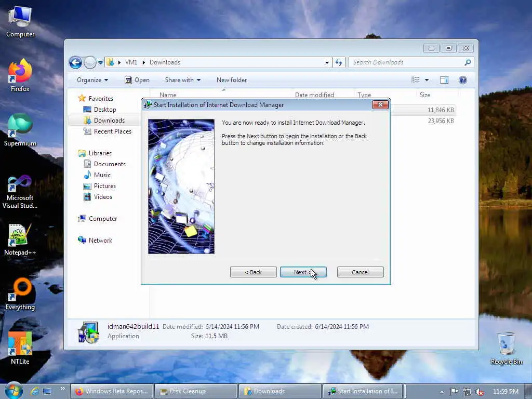The image size is (532, 399).
Task: Cancel the Internet Download Manager installation
Action: click(361, 272)
